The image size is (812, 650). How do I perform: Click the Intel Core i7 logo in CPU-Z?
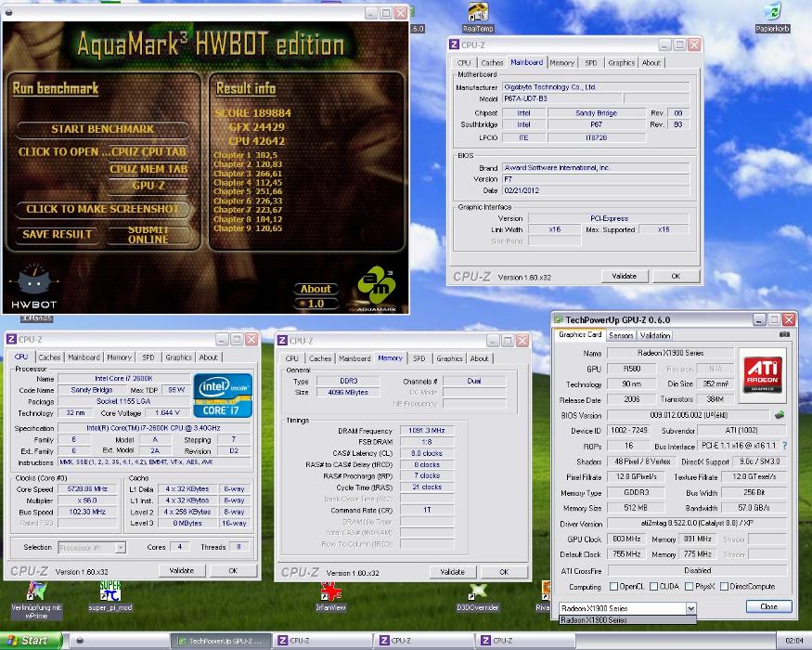click(223, 396)
